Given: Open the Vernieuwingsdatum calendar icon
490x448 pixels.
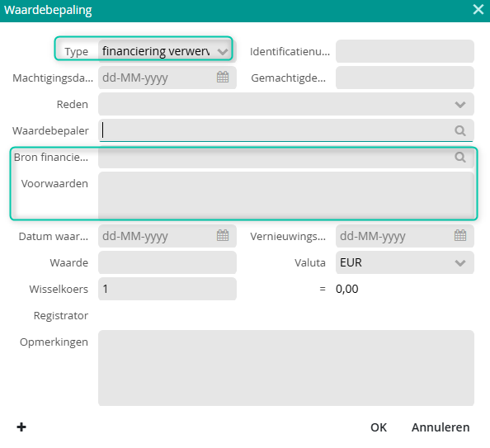Looking at the screenshot, I should coord(460,235).
